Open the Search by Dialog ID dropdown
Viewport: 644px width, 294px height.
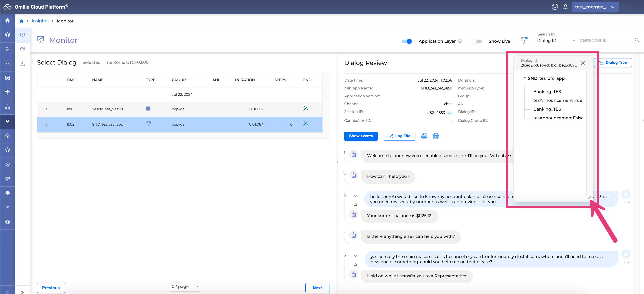[x=556, y=40]
